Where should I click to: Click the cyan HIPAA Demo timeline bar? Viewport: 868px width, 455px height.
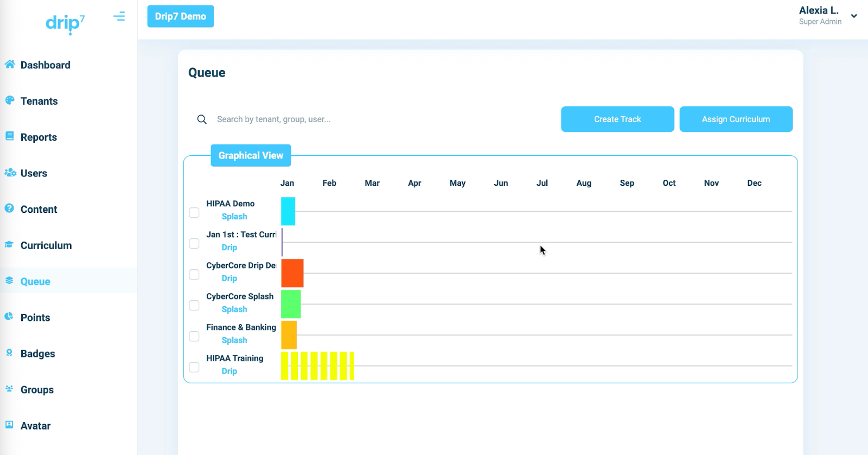coord(288,211)
